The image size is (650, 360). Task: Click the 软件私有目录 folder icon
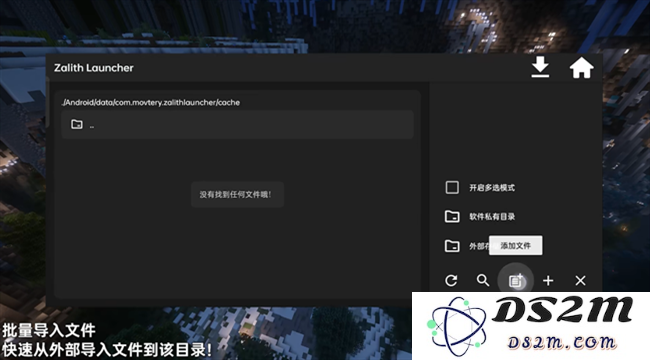(x=452, y=216)
